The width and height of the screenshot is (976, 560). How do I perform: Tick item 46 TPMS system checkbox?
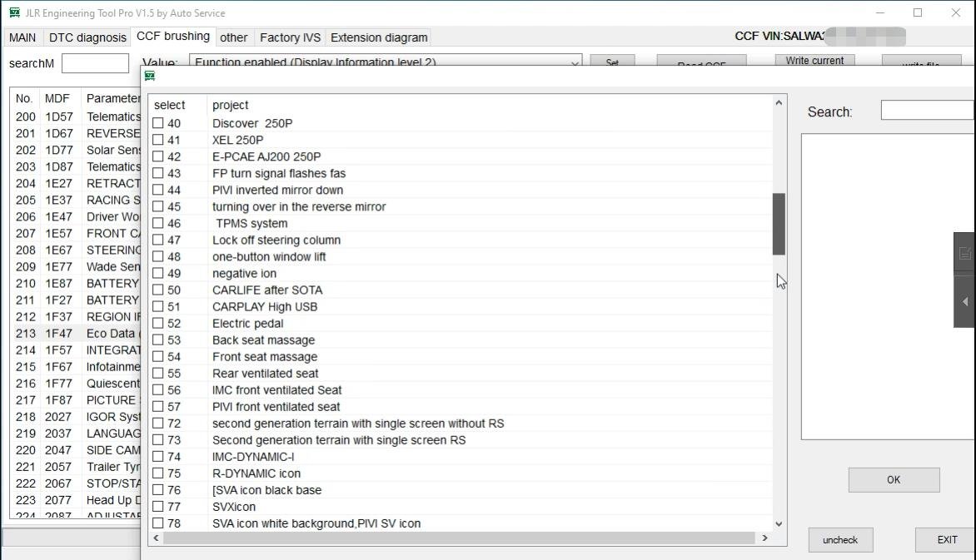tap(158, 223)
